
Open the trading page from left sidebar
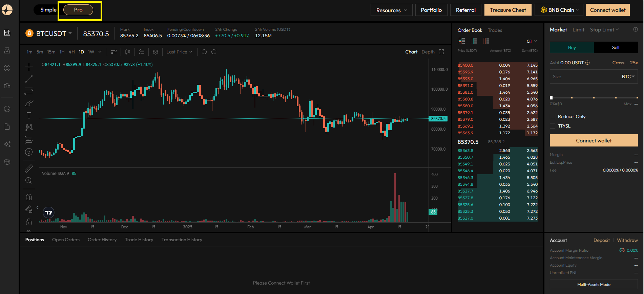point(7,33)
